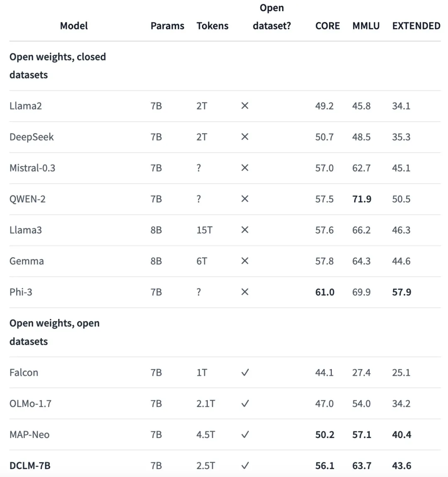
Task: Click the X mark in Gemma row
Action: (x=245, y=261)
